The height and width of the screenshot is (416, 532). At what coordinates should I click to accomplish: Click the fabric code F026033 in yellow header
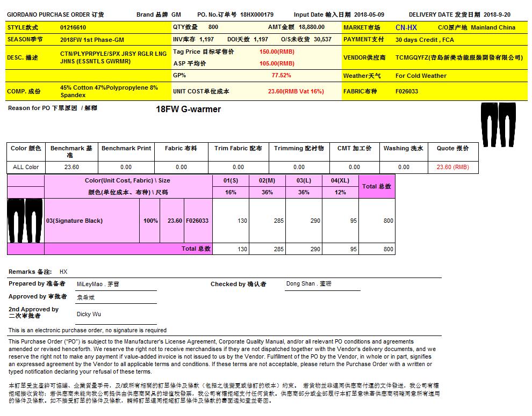tap(407, 91)
